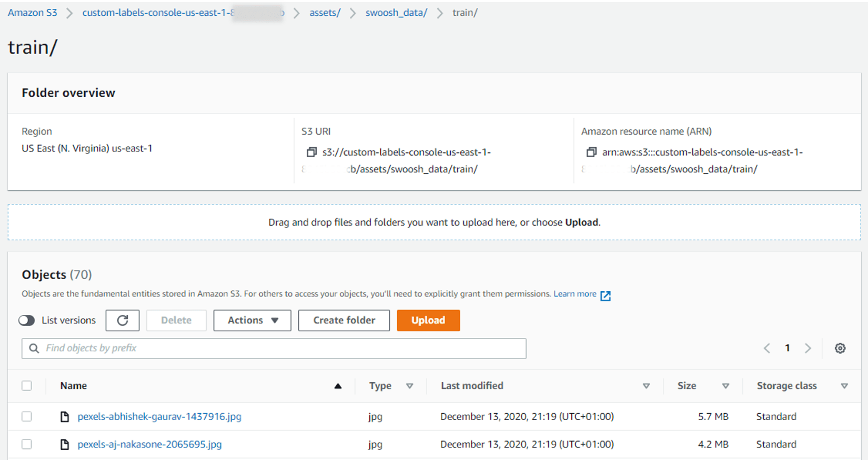Click the 4.2 MB size cell
Viewport: 868px width, 460px height.
pos(713,444)
